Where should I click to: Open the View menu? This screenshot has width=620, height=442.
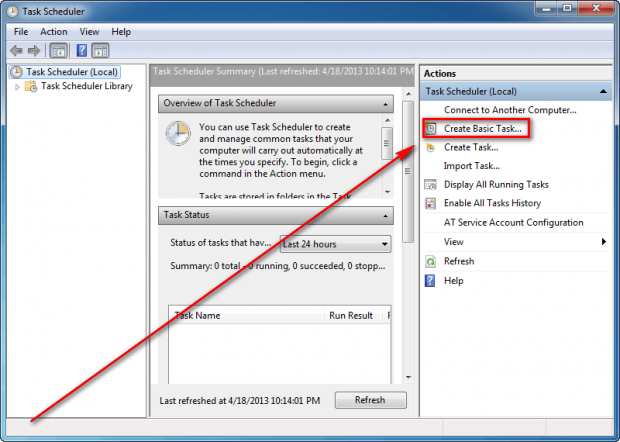89,32
